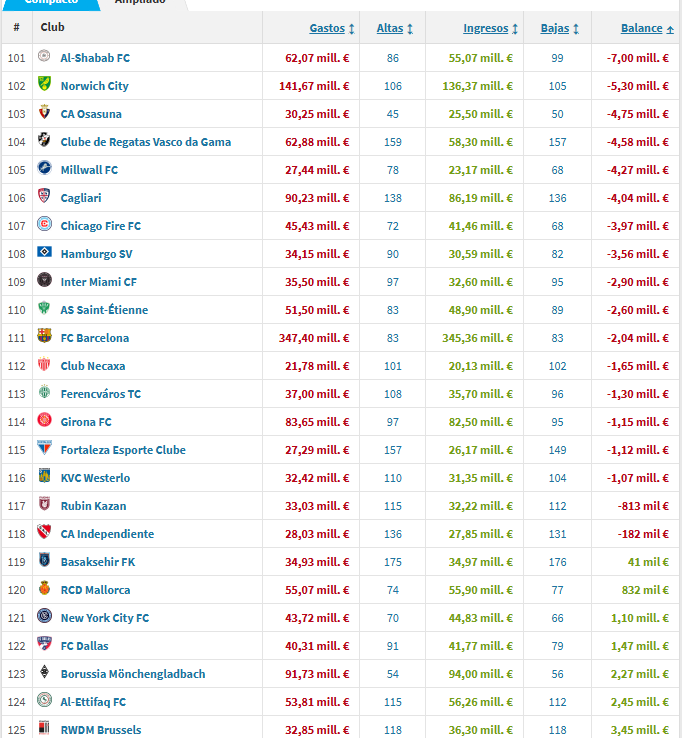This screenshot has height=738, width=682.
Task: Sort table by Altas column
Action: coord(394,28)
